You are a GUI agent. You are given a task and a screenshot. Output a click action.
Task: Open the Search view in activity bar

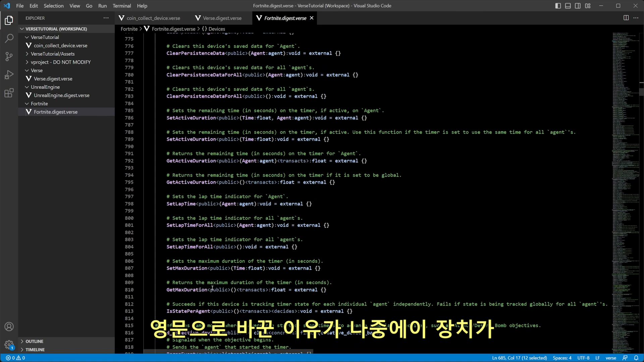(x=9, y=38)
